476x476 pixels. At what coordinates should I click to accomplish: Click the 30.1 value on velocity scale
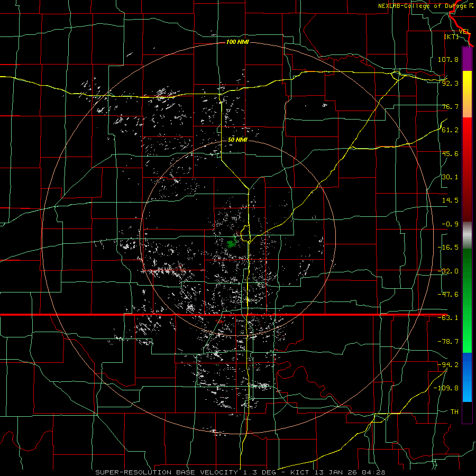pos(450,177)
